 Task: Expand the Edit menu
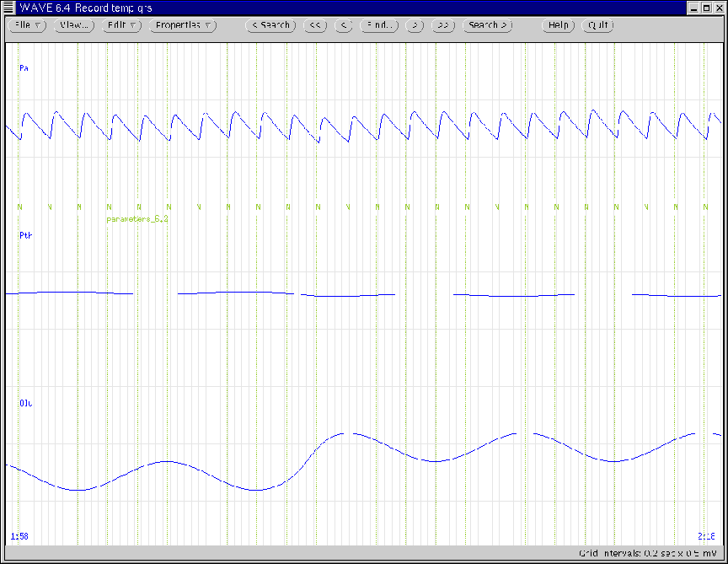122,25
